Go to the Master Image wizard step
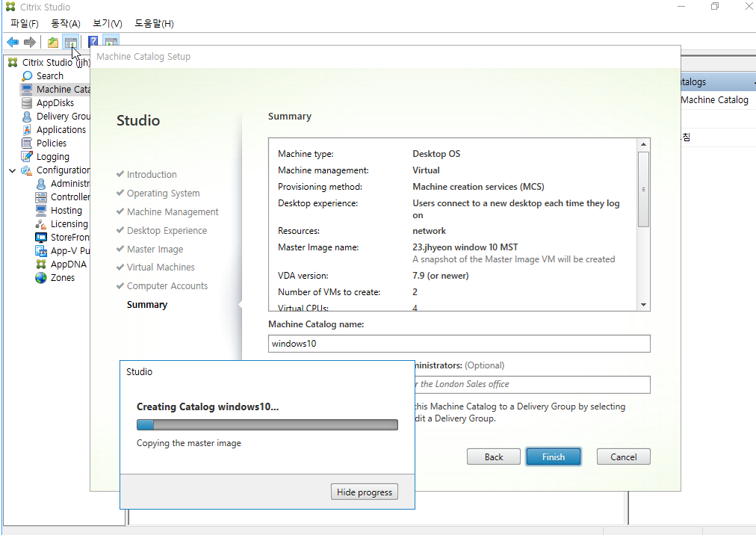756x535 pixels. 155,250
